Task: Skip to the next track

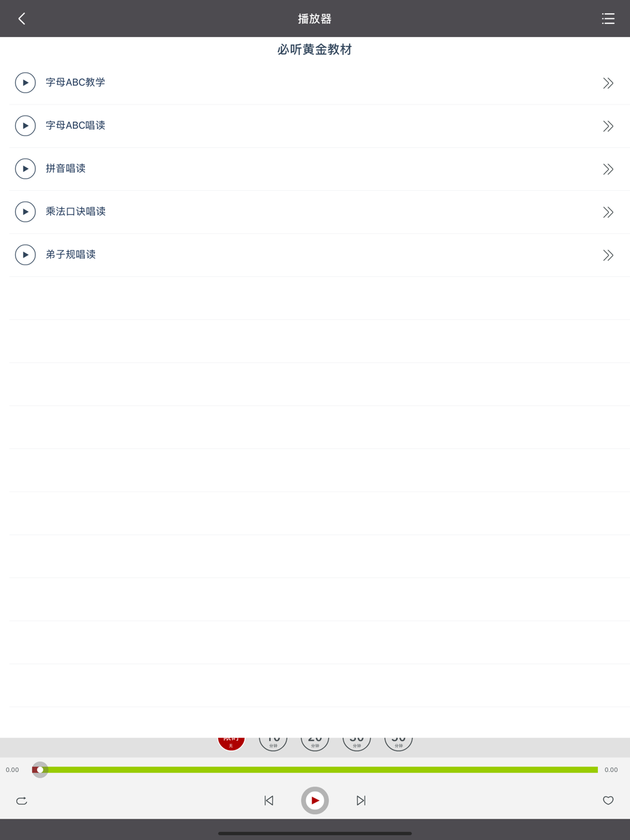Action: (361, 800)
